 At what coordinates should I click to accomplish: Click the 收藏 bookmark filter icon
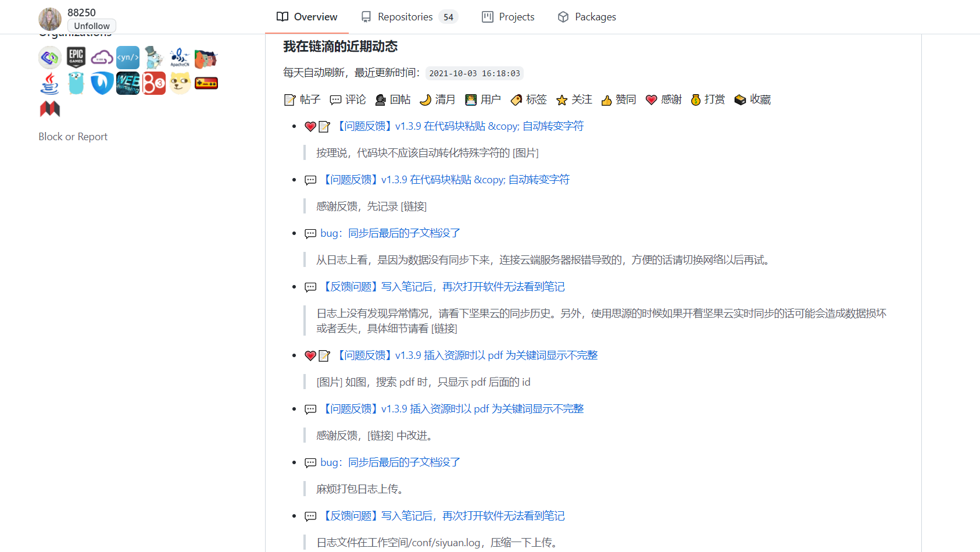(739, 99)
